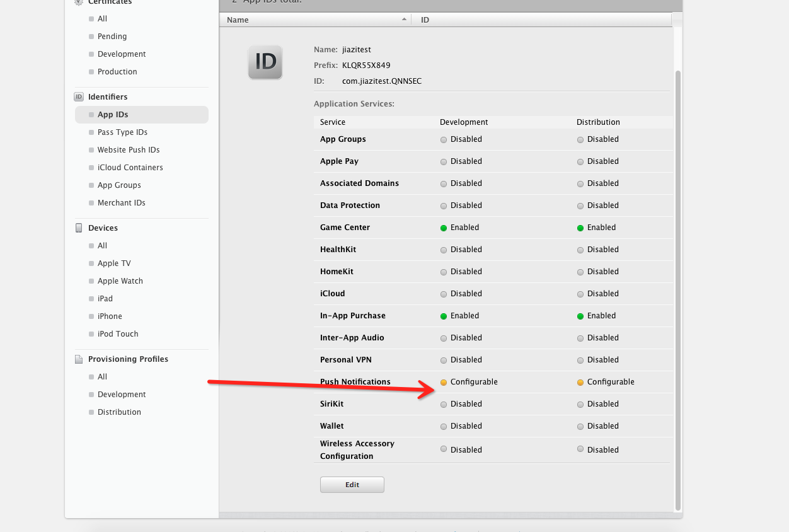
Task: Open Distribution provisioning profiles
Action: [x=119, y=412]
